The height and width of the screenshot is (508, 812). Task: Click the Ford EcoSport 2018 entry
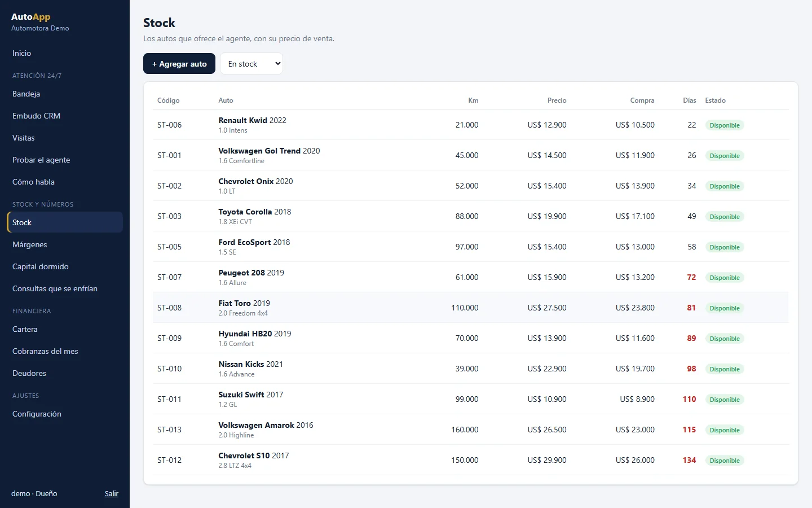click(471, 247)
